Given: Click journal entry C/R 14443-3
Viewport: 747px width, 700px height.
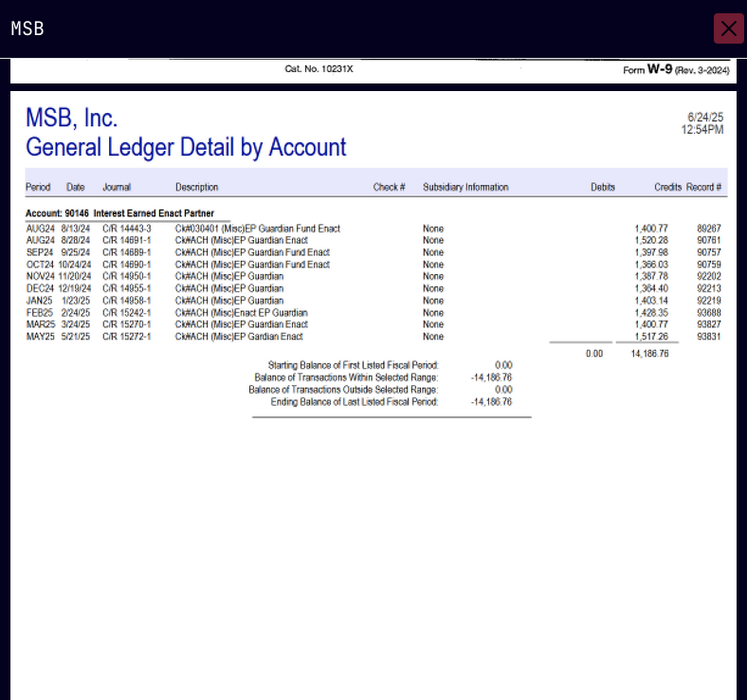Looking at the screenshot, I should pyautogui.click(x=127, y=229).
